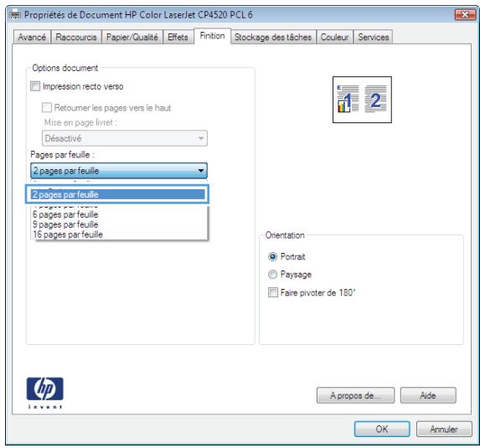Click the Aide button
Image resolution: width=480 pixels, height=448 pixels.
point(428,395)
